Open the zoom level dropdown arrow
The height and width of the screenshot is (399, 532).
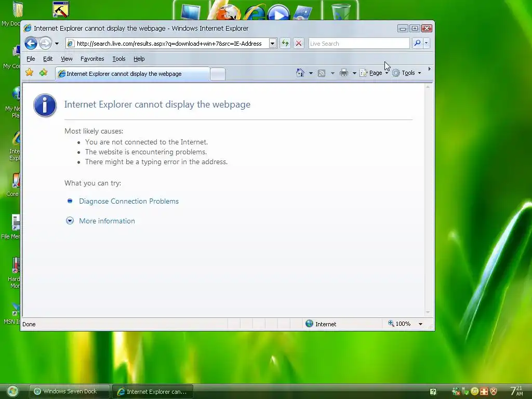[421, 324]
